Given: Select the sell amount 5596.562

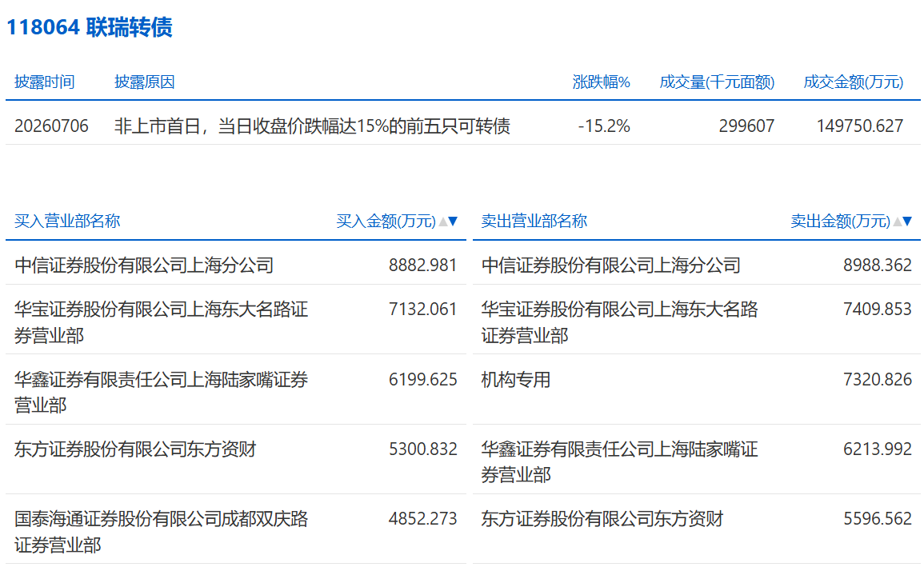Looking at the screenshot, I should pyautogui.click(x=878, y=518).
